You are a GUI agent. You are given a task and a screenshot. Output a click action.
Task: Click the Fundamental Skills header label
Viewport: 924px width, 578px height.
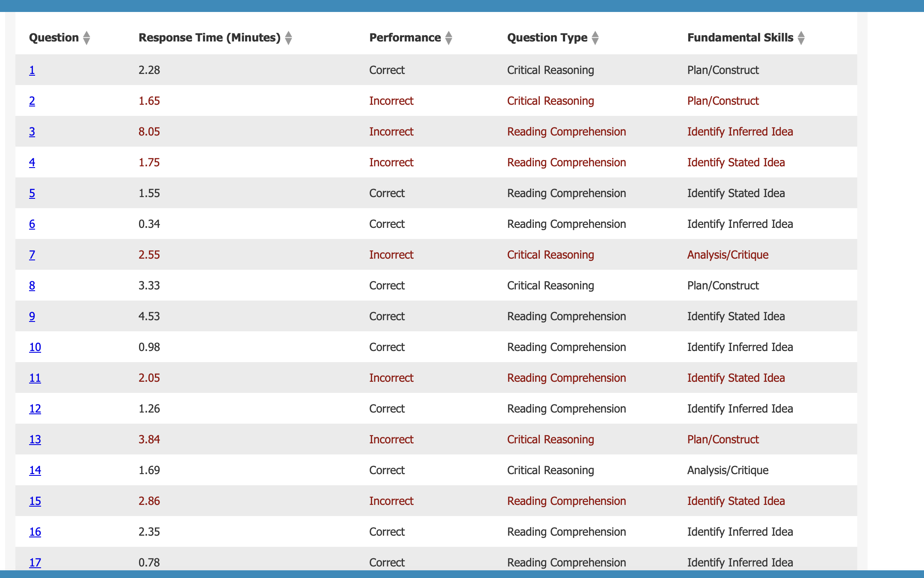pyautogui.click(x=740, y=38)
